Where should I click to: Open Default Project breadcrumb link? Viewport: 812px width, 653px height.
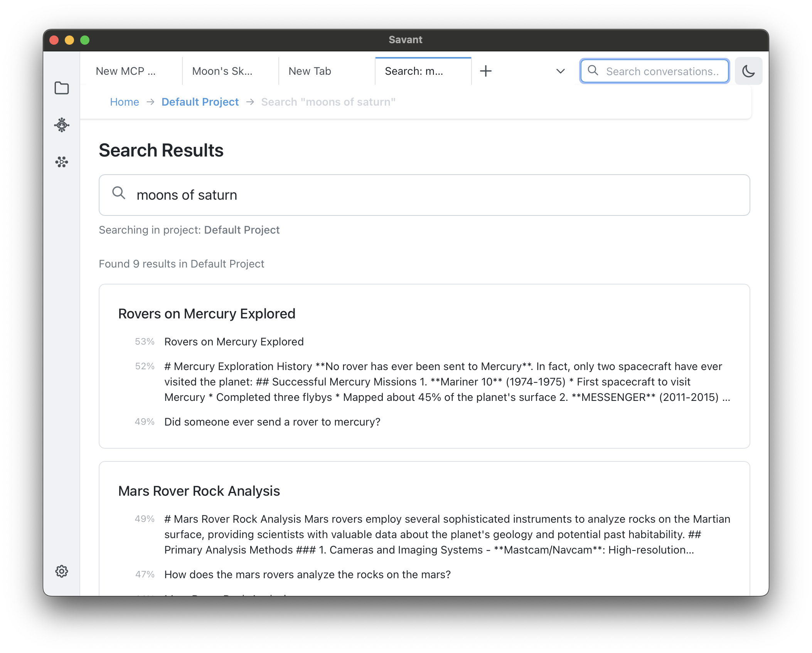200,102
